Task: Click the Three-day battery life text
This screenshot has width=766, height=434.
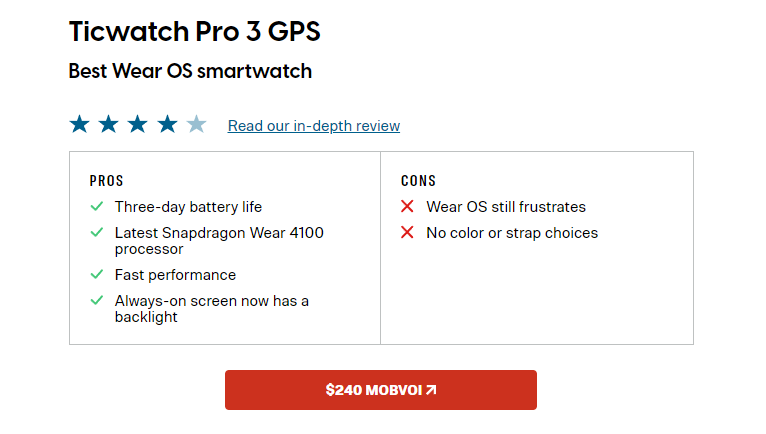Action: point(188,207)
